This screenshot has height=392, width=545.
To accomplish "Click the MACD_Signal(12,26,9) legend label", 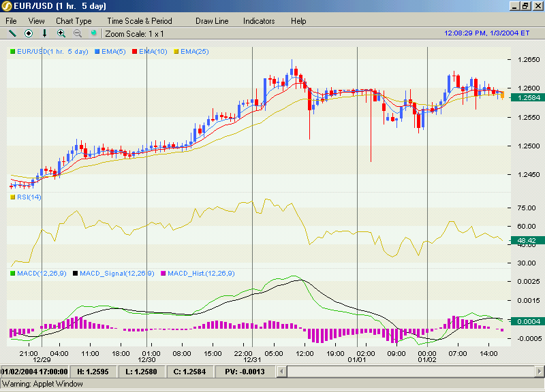I will (x=116, y=274).
